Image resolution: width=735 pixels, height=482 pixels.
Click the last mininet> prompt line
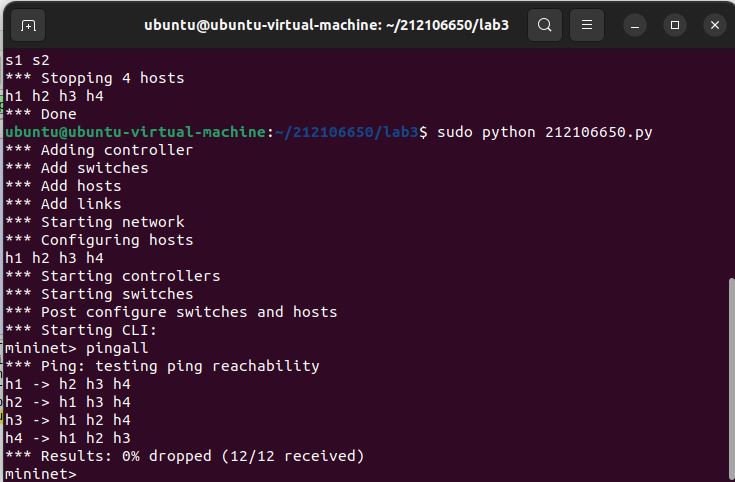pyautogui.click(x=40, y=474)
